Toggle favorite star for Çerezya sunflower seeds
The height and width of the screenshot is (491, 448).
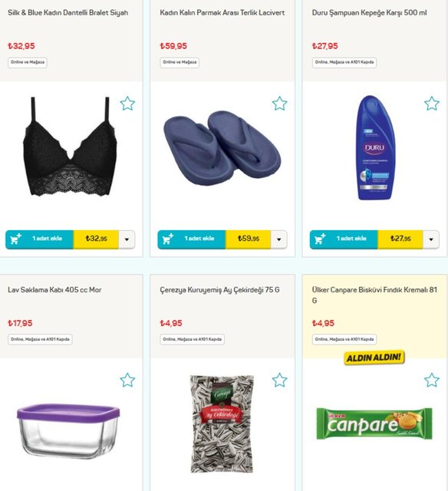tap(279, 381)
